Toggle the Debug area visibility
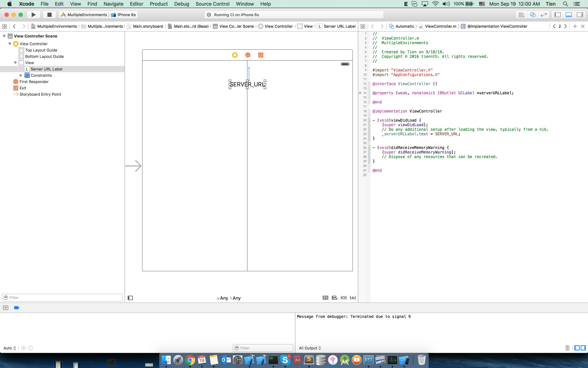Viewport: 588px width, 368px height. pyautogui.click(x=569, y=15)
